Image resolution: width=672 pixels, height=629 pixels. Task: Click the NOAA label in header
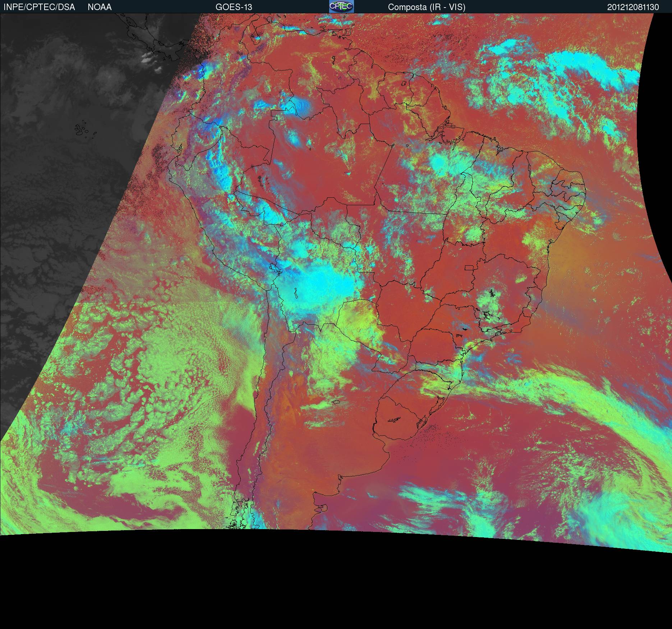click(100, 7)
